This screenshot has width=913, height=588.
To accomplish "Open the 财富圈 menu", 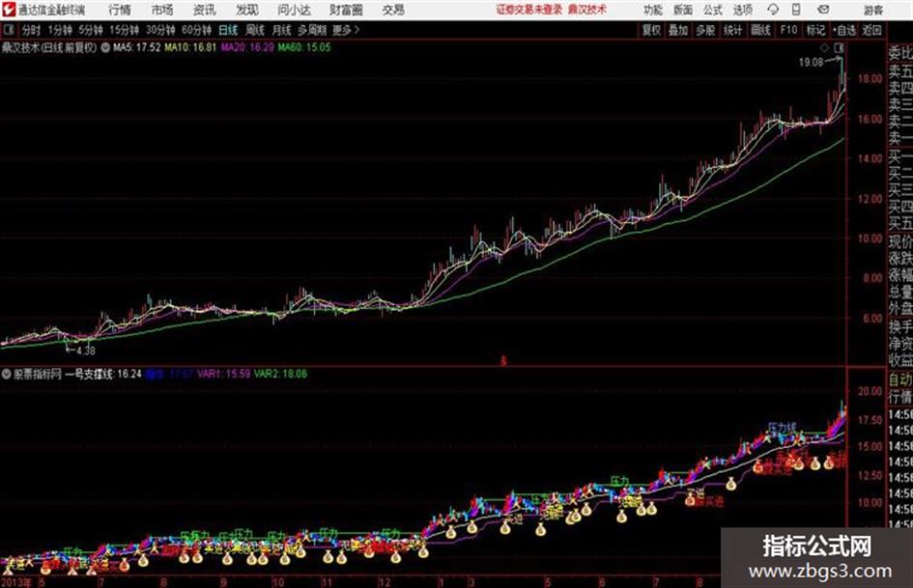I will point(346,10).
